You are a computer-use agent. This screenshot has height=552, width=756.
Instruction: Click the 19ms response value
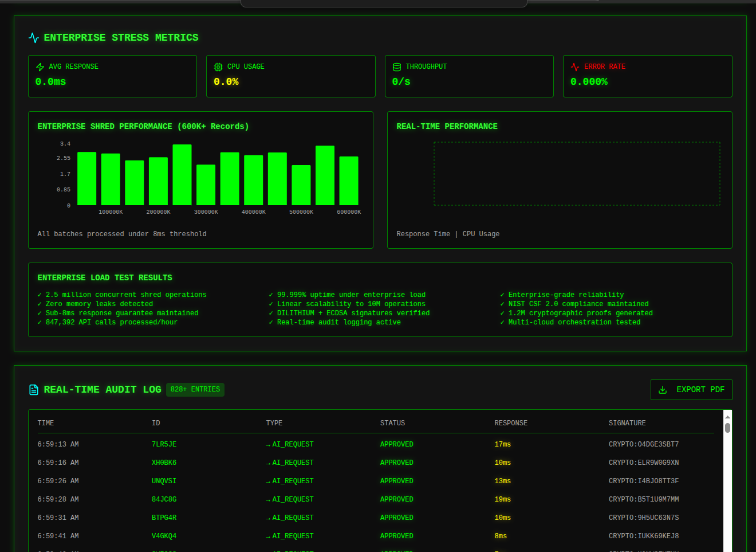point(503,499)
